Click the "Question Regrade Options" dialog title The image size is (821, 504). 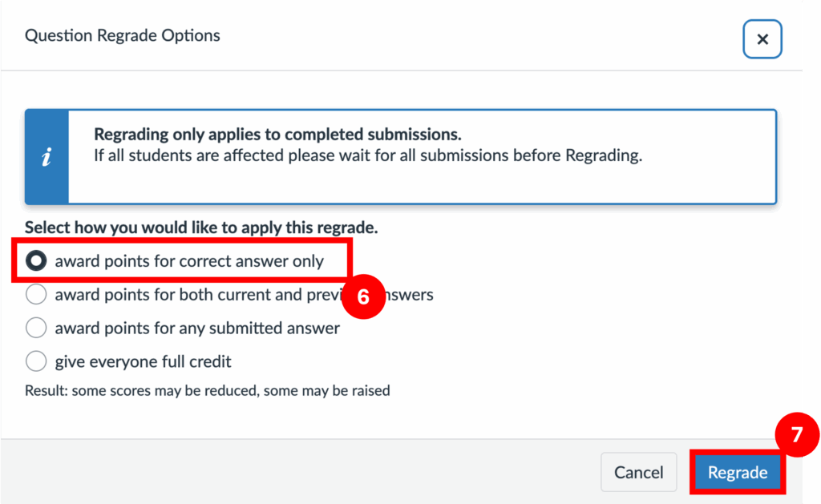pyautogui.click(x=123, y=36)
